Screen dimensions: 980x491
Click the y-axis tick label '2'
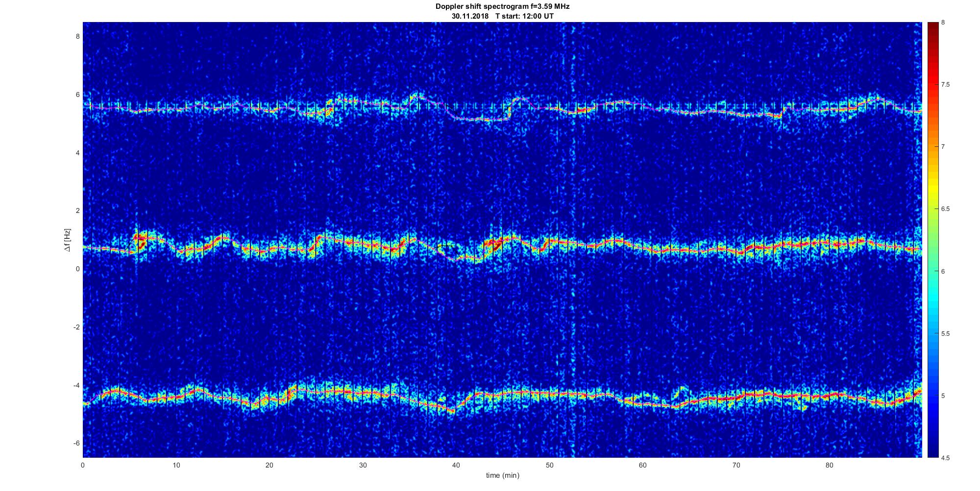point(77,210)
